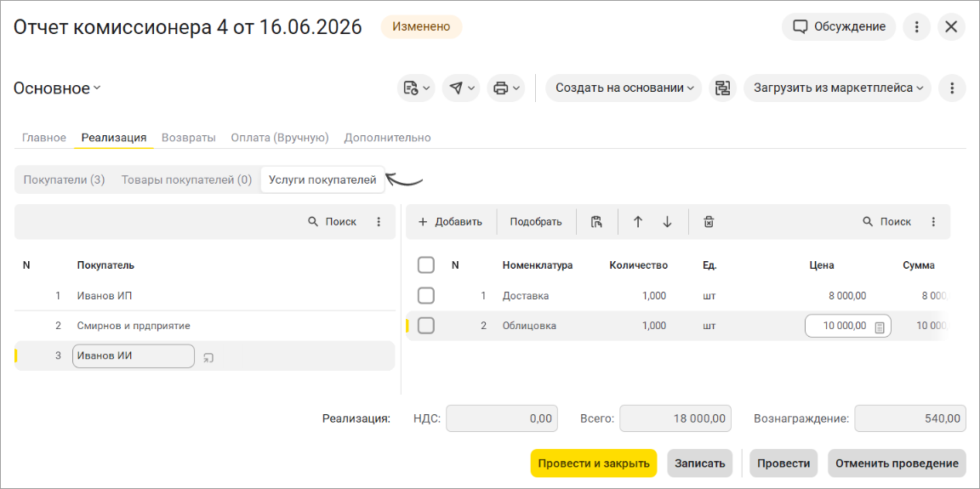Move row up with the up arrow
This screenshot has width=980, height=489.
click(637, 222)
